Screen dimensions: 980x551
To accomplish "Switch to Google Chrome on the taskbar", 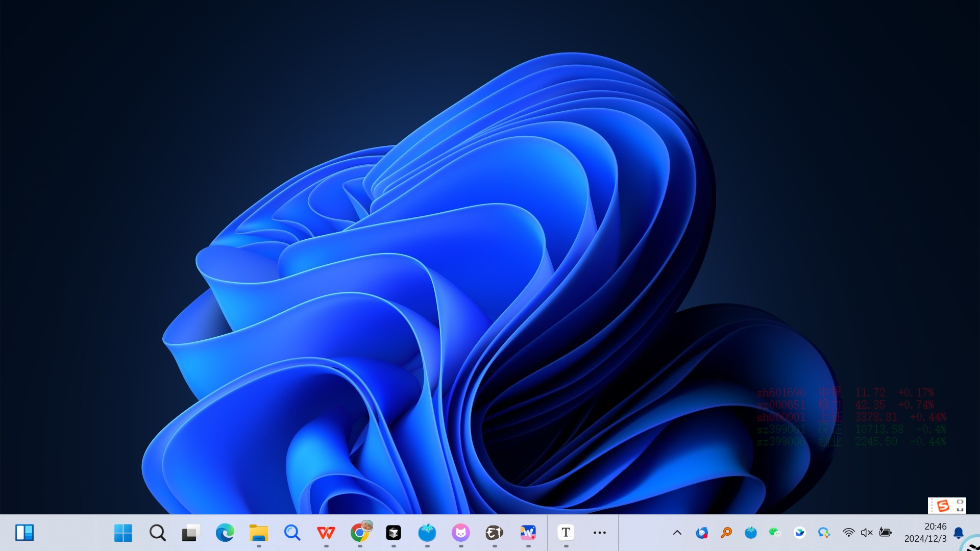I will 360,532.
